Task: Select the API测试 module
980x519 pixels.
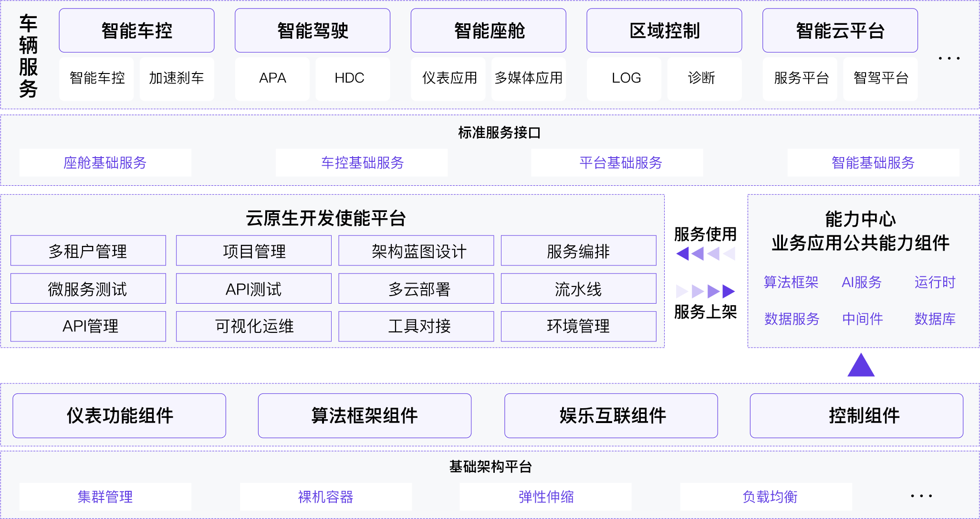Action: pyautogui.click(x=253, y=288)
